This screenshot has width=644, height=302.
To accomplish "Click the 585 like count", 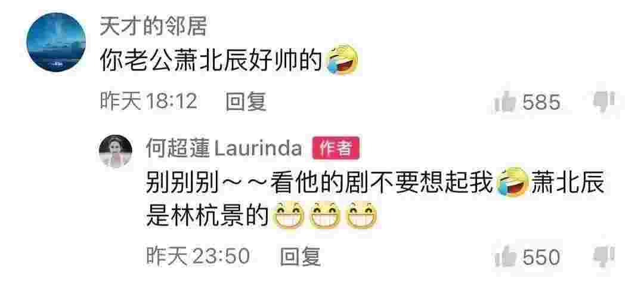I will point(541,102).
